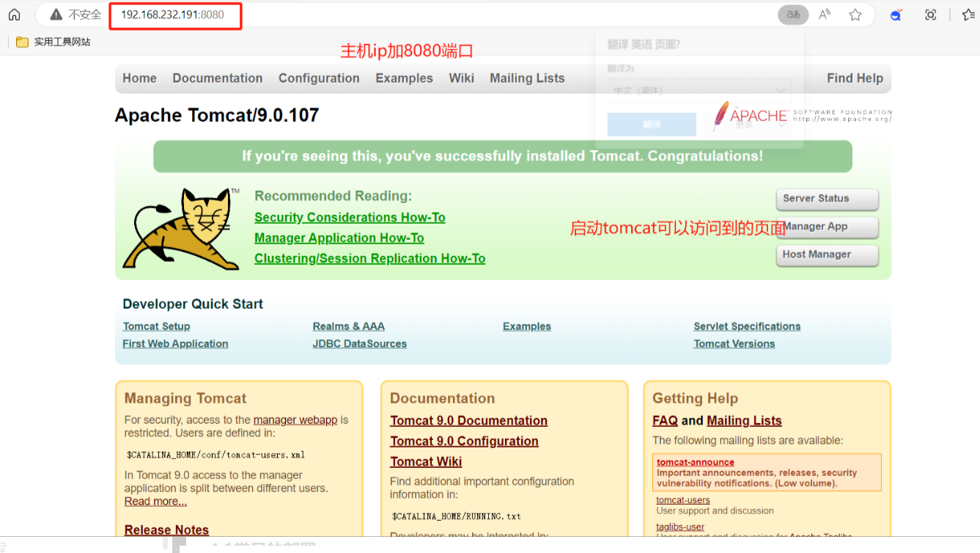Open the Tomcat Setup link
Viewport: 980px width, 553px height.
(x=156, y=326)
